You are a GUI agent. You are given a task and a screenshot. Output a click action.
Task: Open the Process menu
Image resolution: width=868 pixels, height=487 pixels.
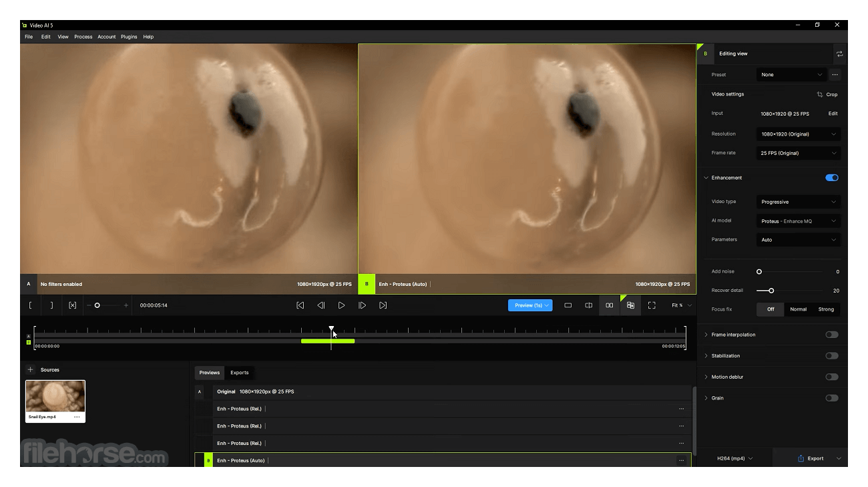click(x=83, y=37)
